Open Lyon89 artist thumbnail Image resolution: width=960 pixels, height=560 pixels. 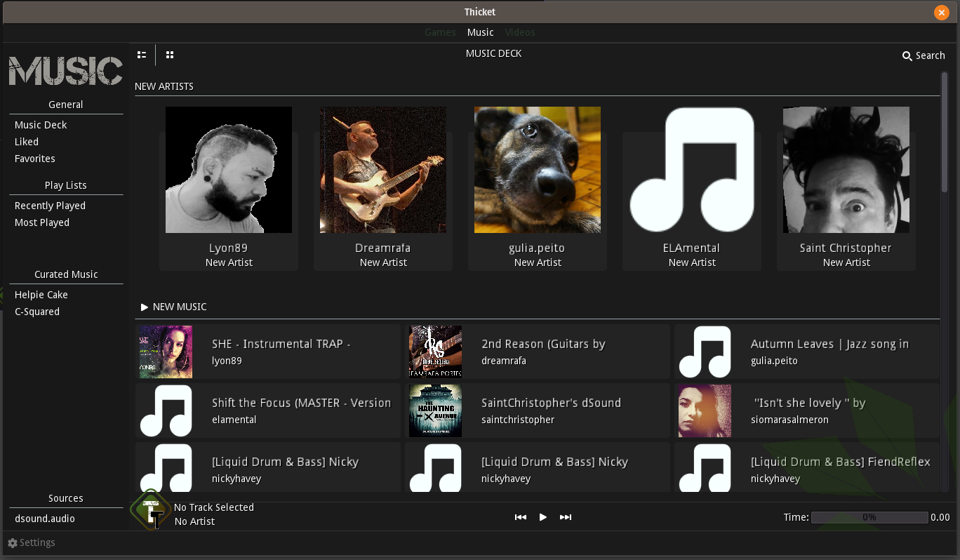(229, 170)
